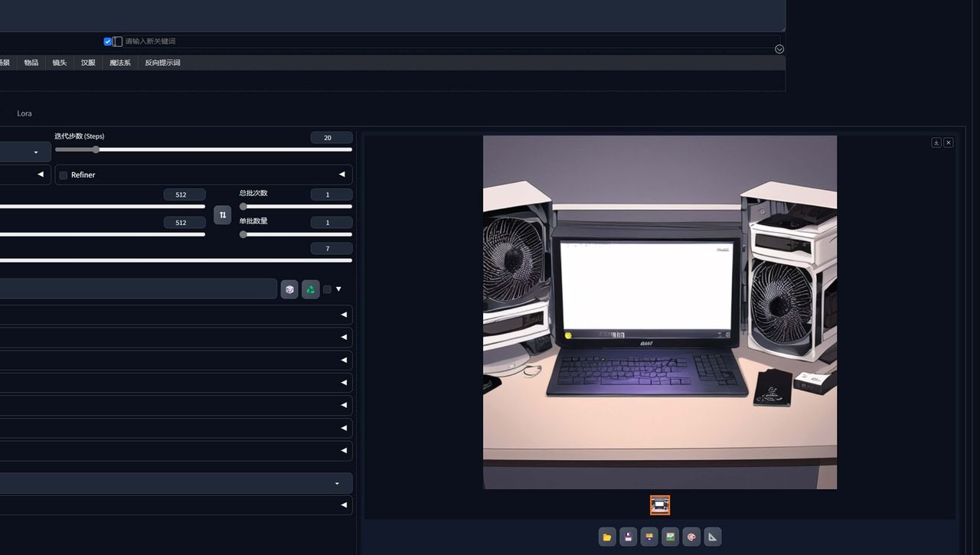The width and height of the screenshot is (980, 555).
Task: Open the small triangle dropdown next to the seed checkbox
Action: pos(338,289)
